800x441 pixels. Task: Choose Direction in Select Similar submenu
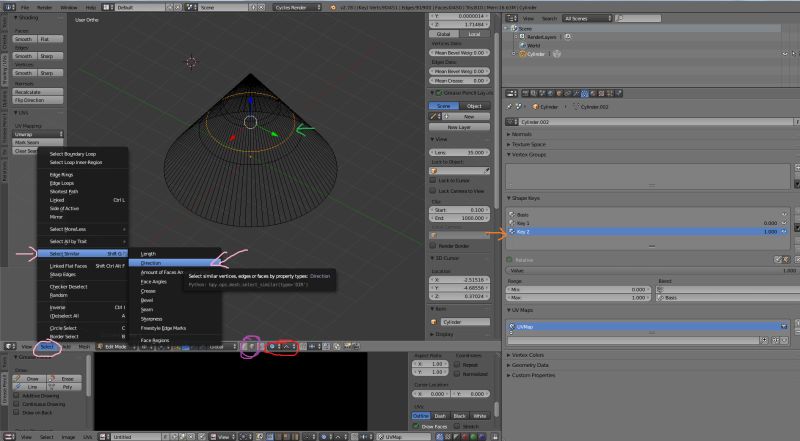(174, 263)
